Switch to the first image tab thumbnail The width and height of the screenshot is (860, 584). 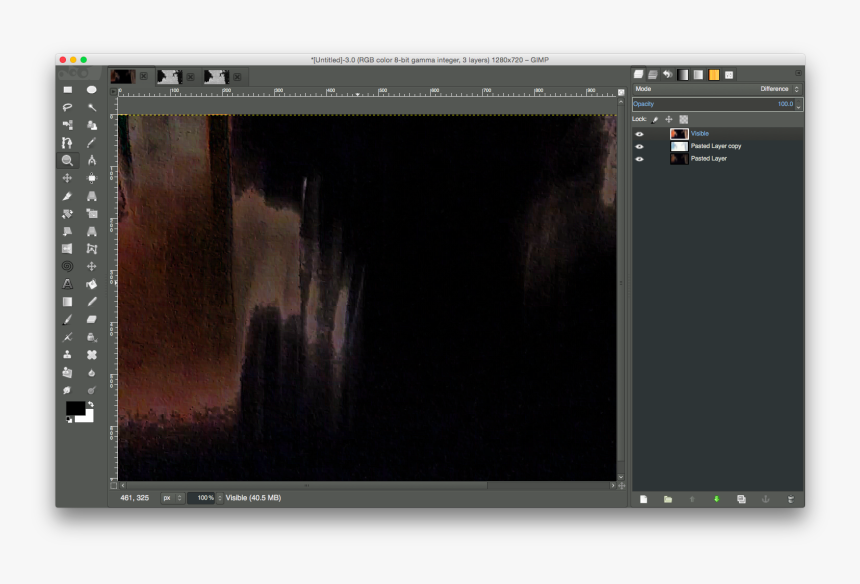tap(122, 76)
